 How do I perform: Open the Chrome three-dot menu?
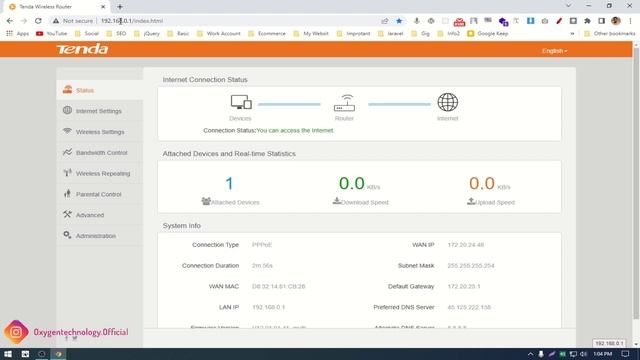(630, 21)
